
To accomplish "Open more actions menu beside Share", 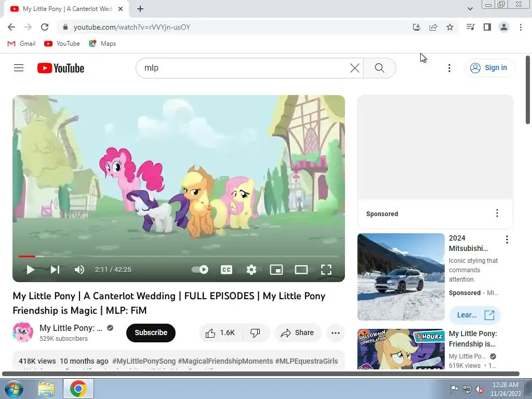I will 336,333.
